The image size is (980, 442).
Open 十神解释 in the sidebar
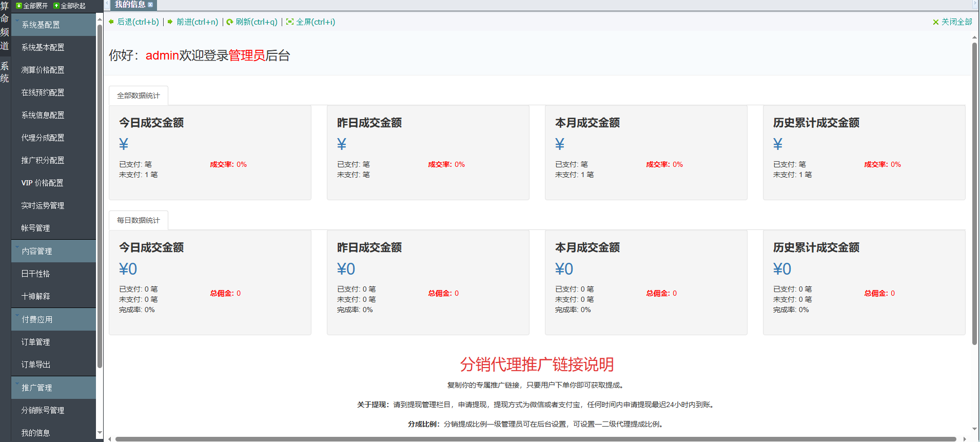(x=53, y=296)
